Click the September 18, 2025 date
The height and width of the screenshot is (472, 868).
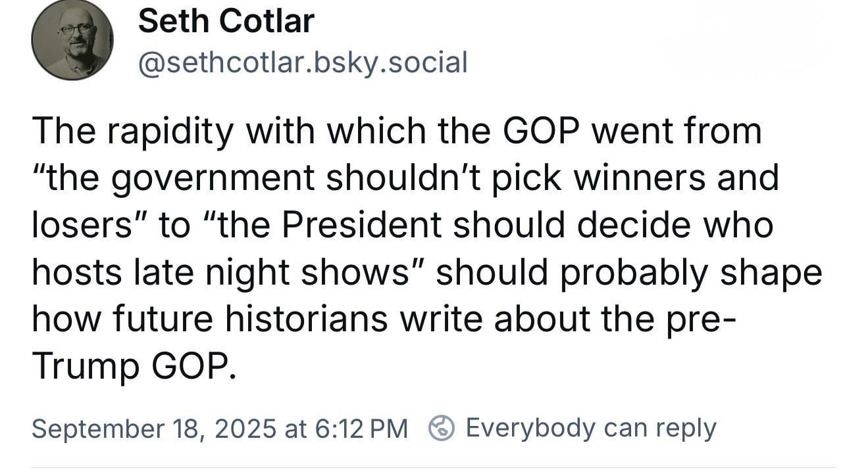coord(154,429)
